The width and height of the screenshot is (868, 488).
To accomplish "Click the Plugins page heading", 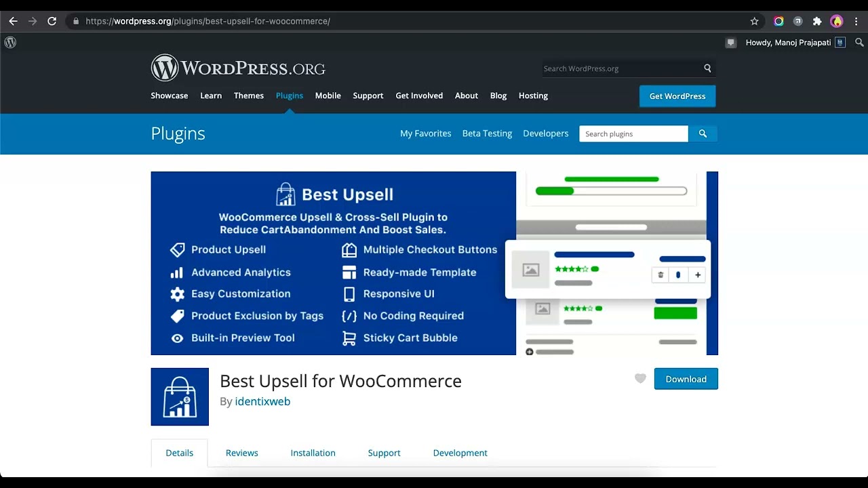I will pyautogui.click(x=178, y=134).
